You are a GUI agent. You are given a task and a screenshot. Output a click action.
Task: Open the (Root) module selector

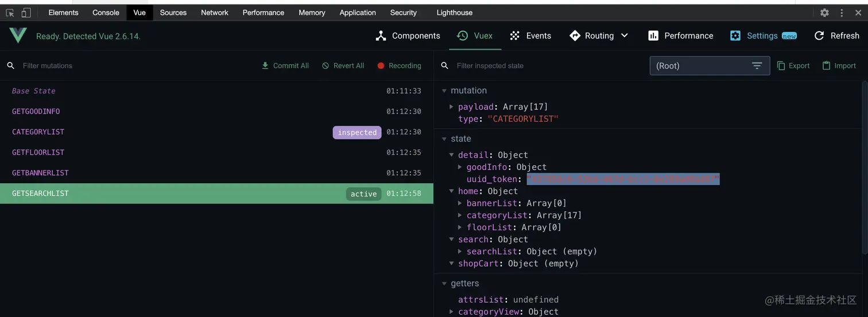tap(710, 66)
